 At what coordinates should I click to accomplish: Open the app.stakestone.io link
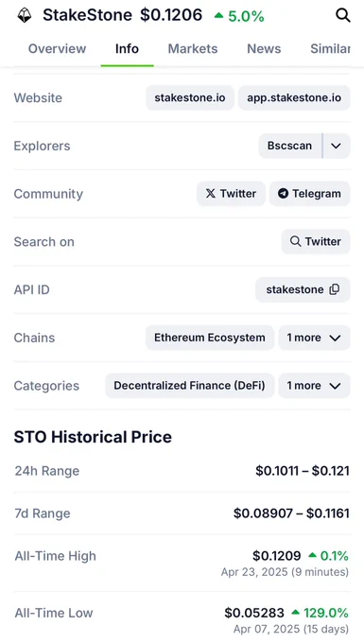coord(294,97)
